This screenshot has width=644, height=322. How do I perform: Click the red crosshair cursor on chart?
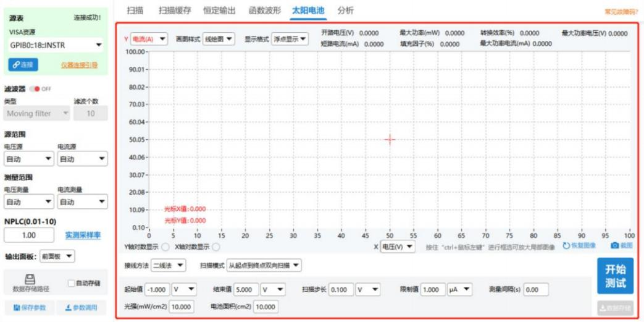[390, 140]
